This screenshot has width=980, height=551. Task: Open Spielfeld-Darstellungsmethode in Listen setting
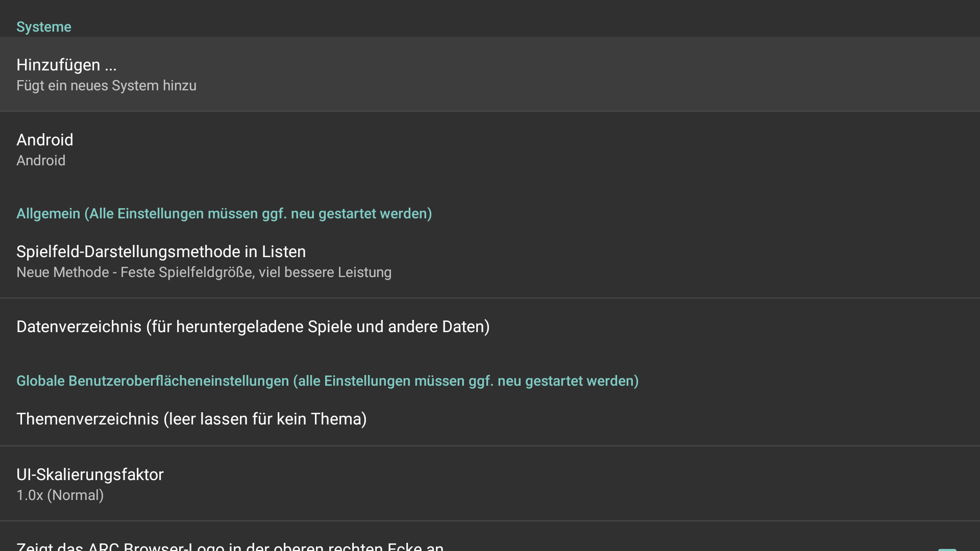(x=490, y=261)
